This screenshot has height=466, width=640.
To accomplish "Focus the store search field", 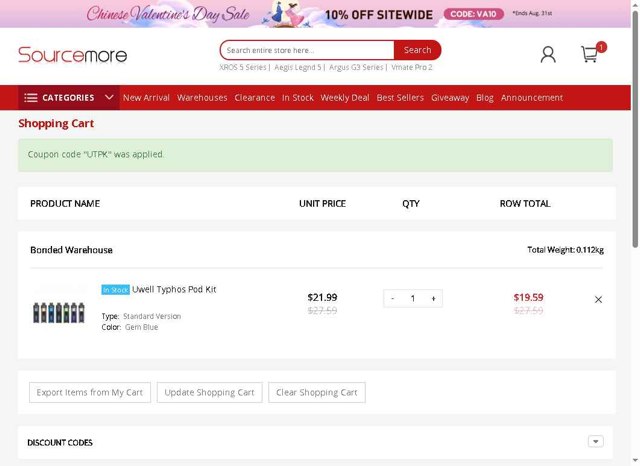I will tap(307, 50).
